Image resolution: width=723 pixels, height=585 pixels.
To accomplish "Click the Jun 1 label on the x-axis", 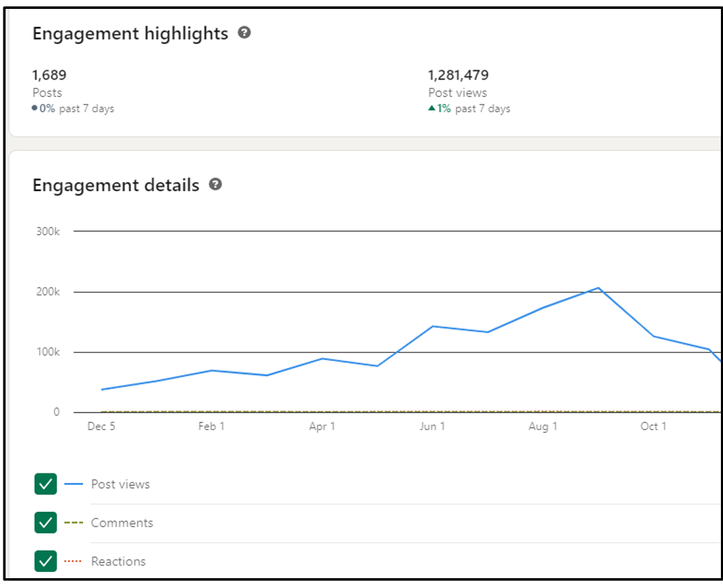I will [432, 427].
